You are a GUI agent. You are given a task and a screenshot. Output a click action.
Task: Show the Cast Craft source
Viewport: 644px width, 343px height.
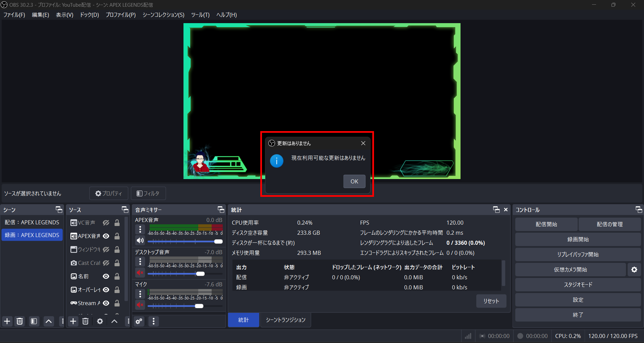[x=106, y=263]
